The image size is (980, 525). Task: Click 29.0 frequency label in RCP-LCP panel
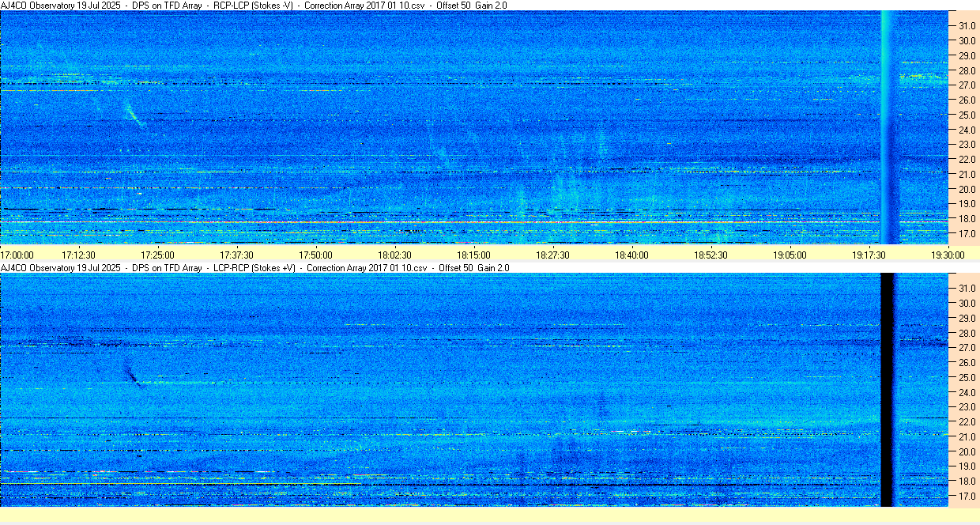[x=967, y=56]
